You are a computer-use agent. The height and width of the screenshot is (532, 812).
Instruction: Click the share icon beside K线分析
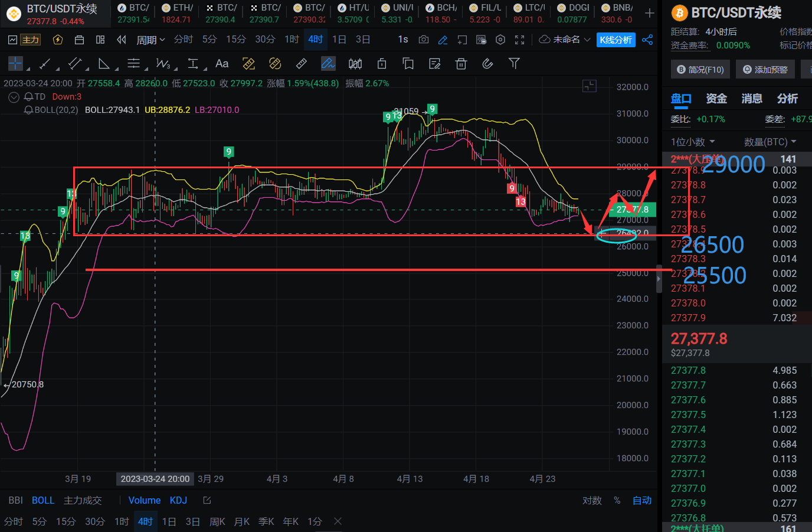coord(647,40)
